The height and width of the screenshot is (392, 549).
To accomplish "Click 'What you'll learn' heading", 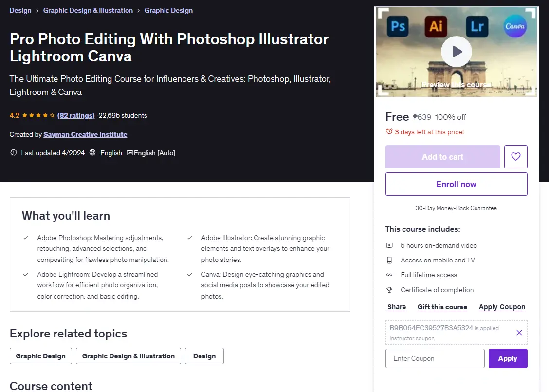I will tap(66, 216).
